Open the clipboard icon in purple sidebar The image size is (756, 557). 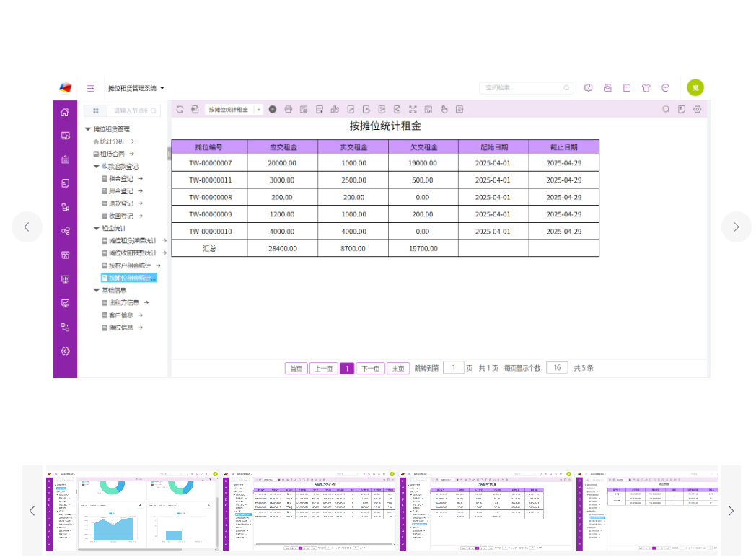pos(65,159)
